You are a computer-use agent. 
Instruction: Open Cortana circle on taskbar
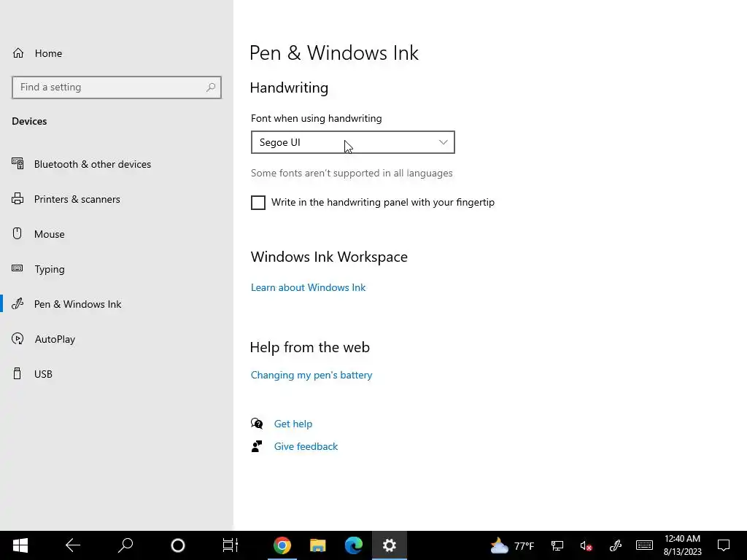[178, 545]
